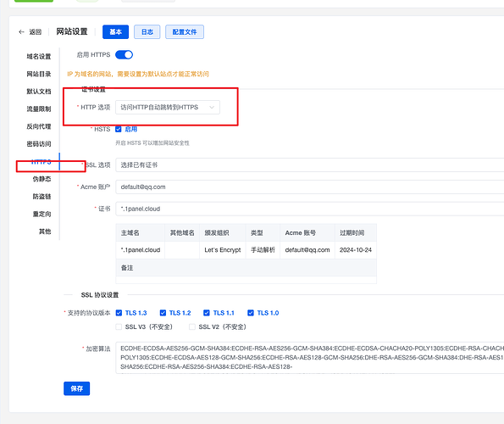Uncheck the TLS 1.2 checkbox
Image resolution: width=504 pixels, height=424 pixels.
[163, 313]
